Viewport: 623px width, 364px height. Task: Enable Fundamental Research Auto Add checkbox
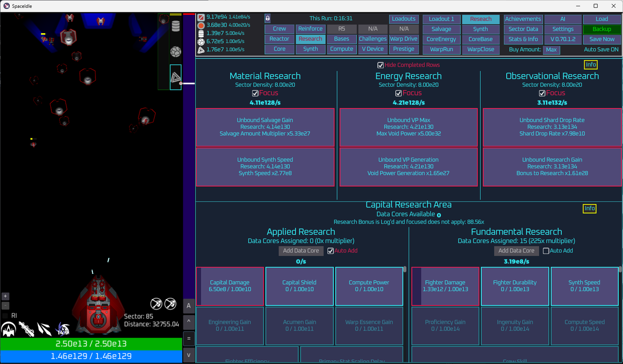[x=546, y=250]
